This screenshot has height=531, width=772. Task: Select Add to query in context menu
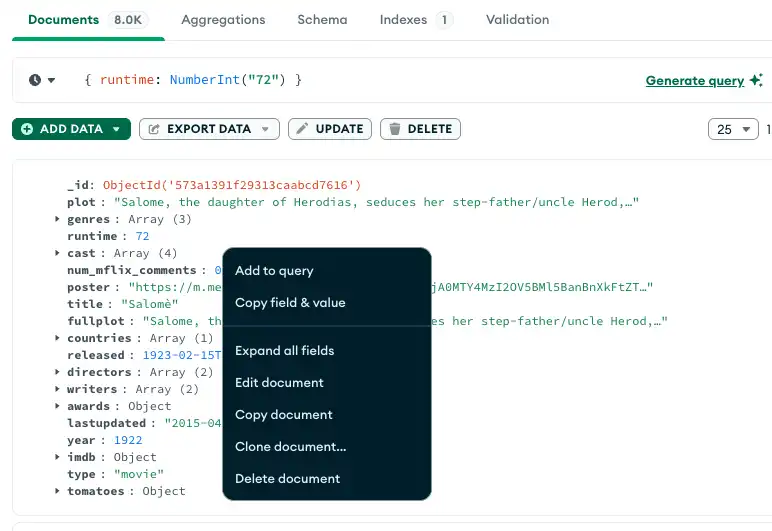tap(274, 271)
